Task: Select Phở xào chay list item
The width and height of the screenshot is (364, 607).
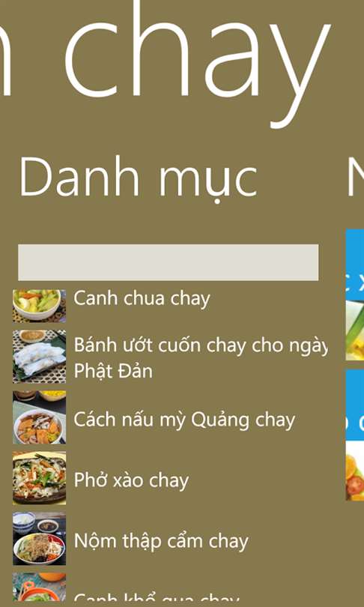Action: click(131, 480)
